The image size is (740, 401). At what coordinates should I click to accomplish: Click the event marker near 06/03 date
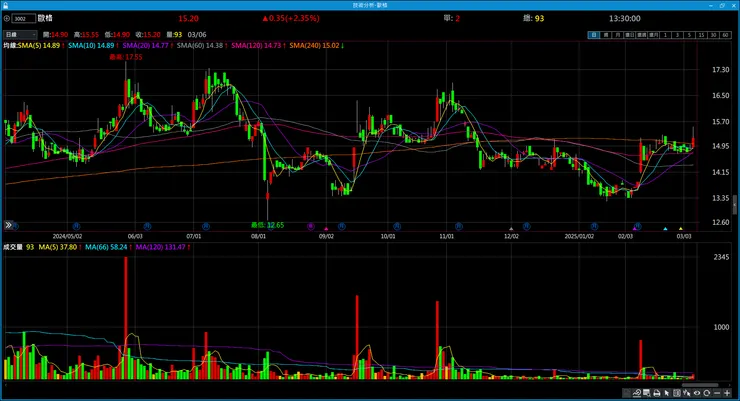point(147,226)
